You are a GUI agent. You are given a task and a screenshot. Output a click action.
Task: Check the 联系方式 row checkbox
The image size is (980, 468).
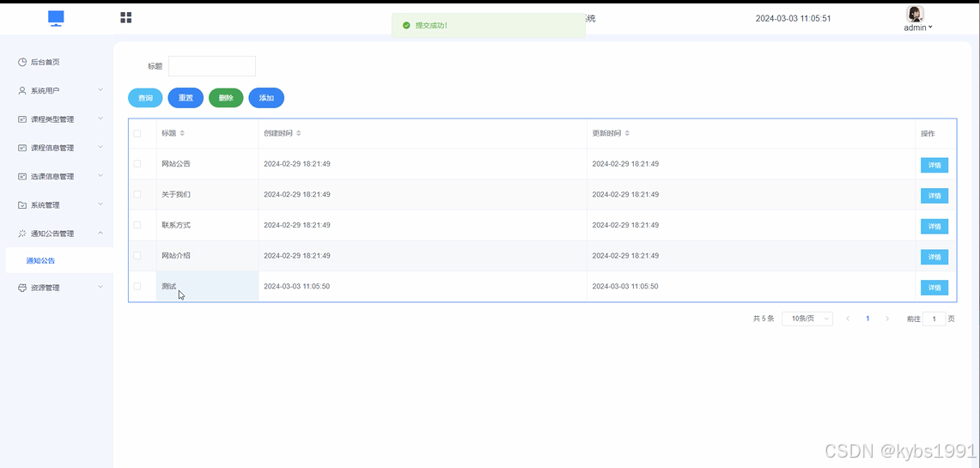pyautogui.click(x=137, y=225)
